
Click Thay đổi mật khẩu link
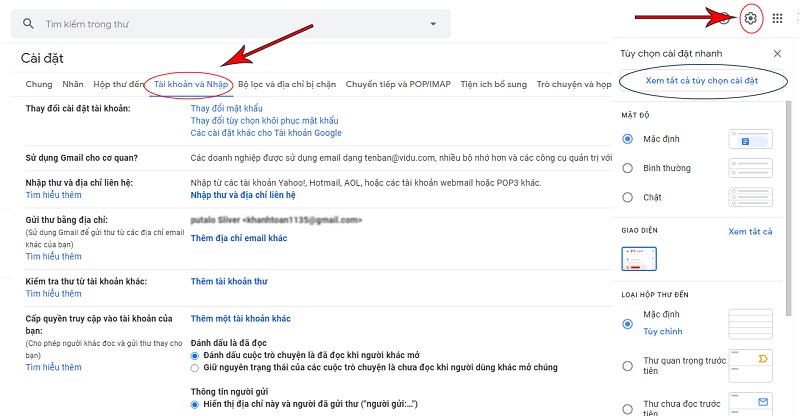point(227,108)
